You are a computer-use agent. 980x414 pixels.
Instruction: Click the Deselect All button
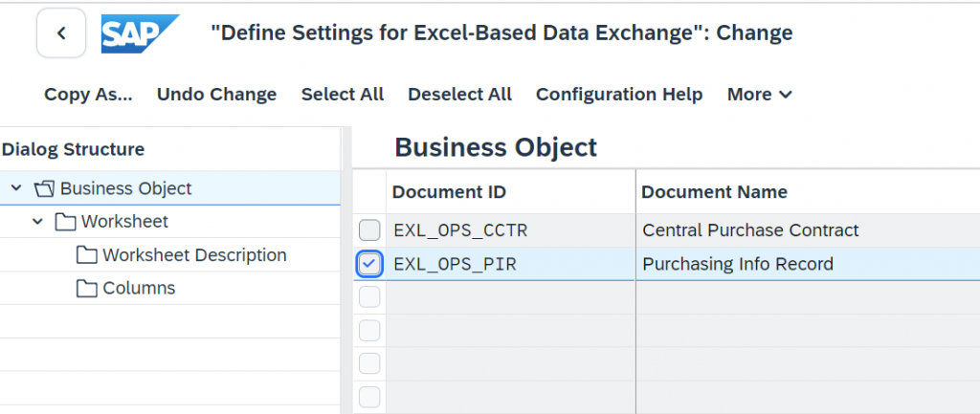click(460, 95)
